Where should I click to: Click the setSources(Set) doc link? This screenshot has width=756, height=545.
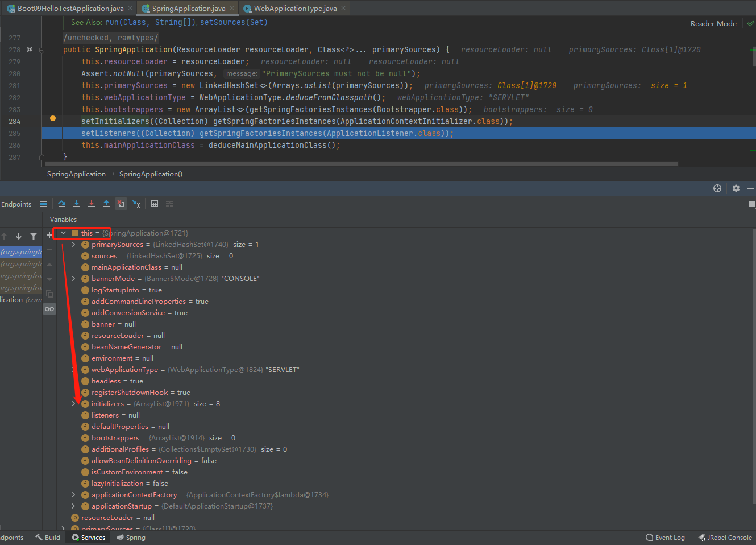[x=234, y=22]
